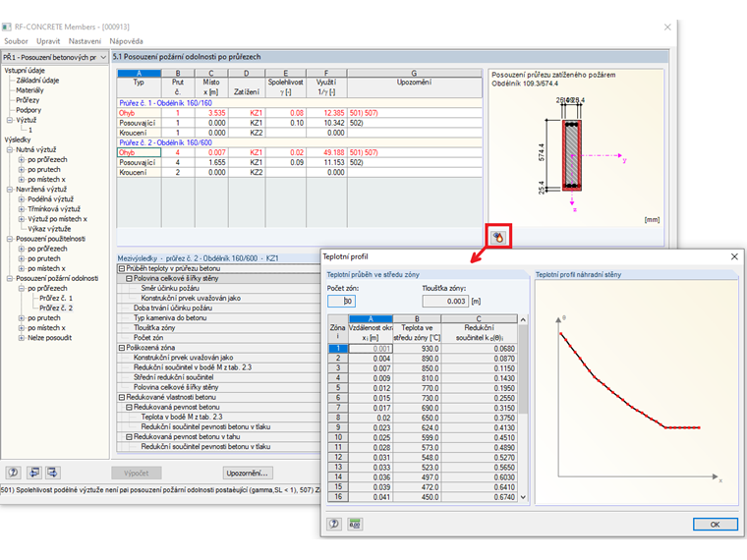Collapse the Výztuž tree node
The image size is (747, 560).
10,120
